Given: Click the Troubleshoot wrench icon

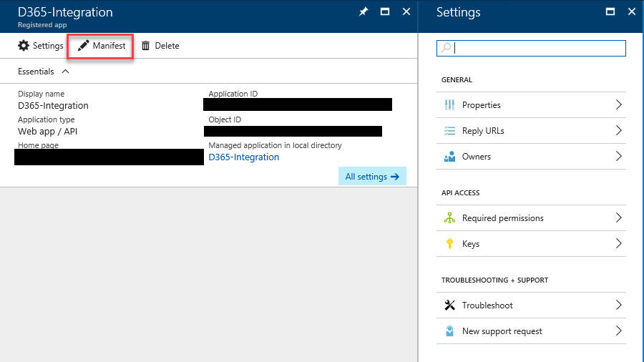Looking at the screenshot, I should pos(450,305).
